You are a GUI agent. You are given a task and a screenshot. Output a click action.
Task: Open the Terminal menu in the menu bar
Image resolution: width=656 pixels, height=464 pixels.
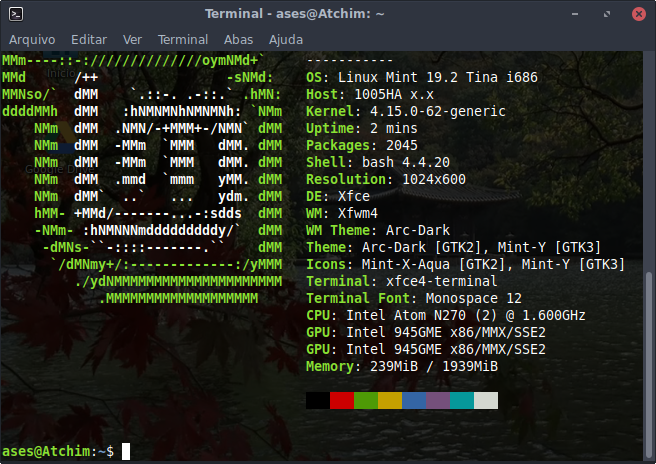click(x=183, y=39)
